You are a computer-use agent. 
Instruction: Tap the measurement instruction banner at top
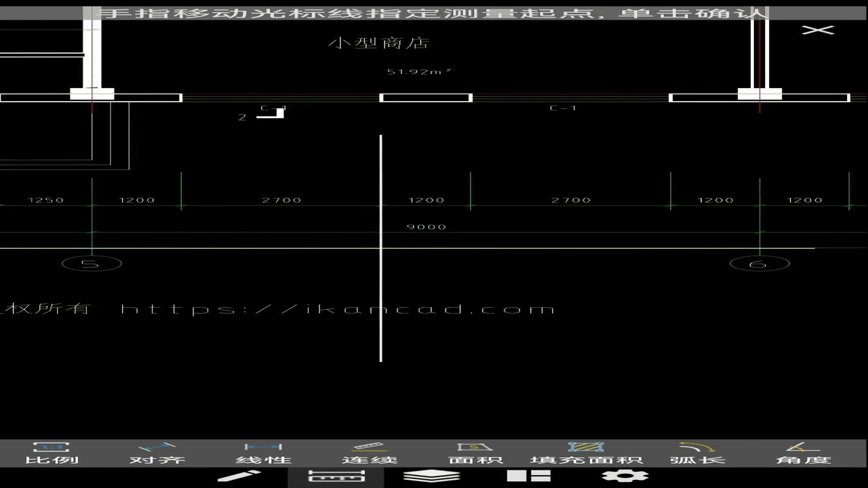(x=434, y=13)
